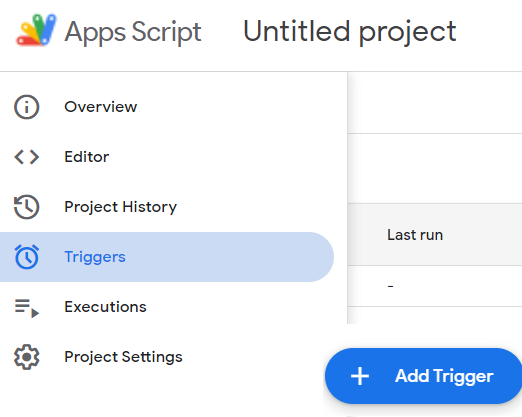
Task: Rename the Untitled project title
Action: tap(350, 31)
